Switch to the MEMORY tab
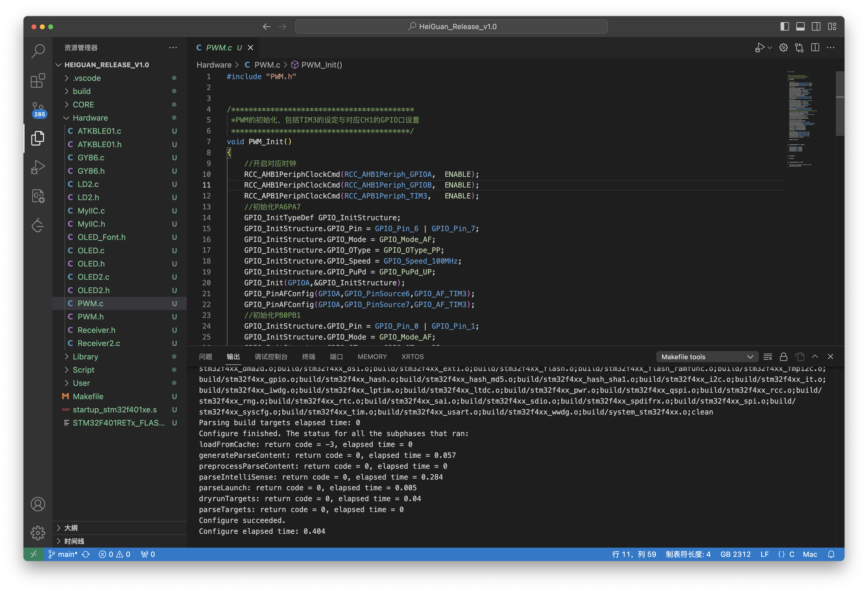Image resolution: width=868 pixels, height=592 pixels. click(372, 357)
